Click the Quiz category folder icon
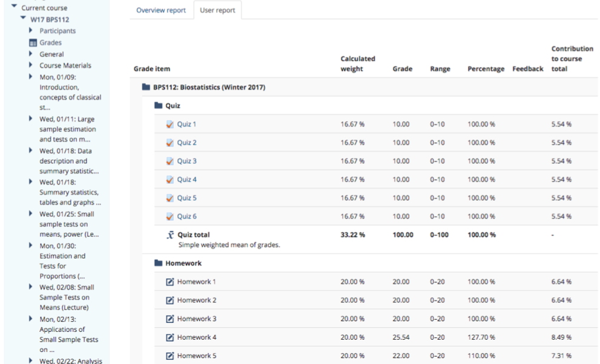This screenshot has width=600, height=364. (x=158, y=106)
